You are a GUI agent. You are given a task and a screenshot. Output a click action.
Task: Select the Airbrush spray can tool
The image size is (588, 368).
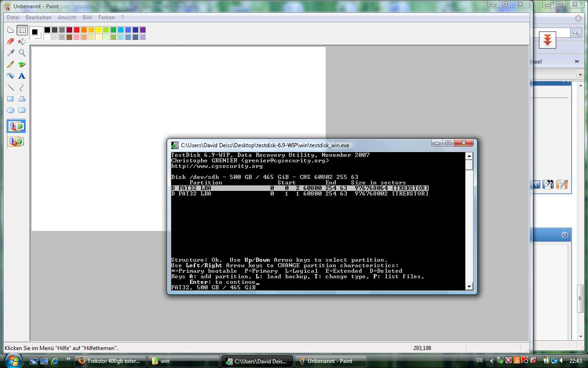11,76
